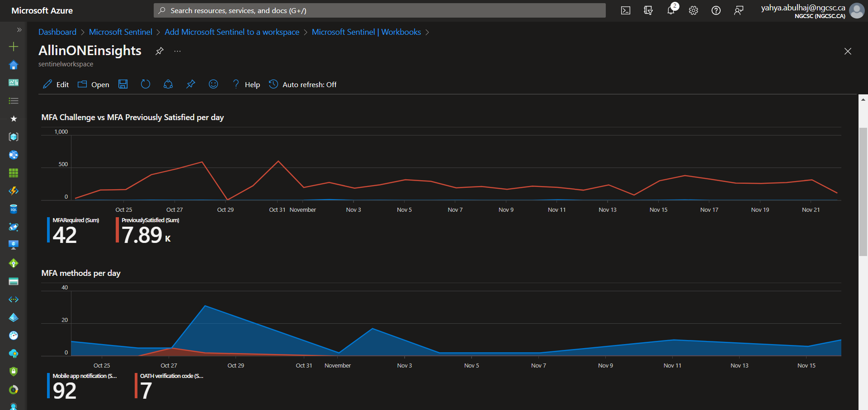Image resolution: width=868 pixels, height=410 pixels.
Task: Click the Create a resource plus icon
Action: [14, 47]
